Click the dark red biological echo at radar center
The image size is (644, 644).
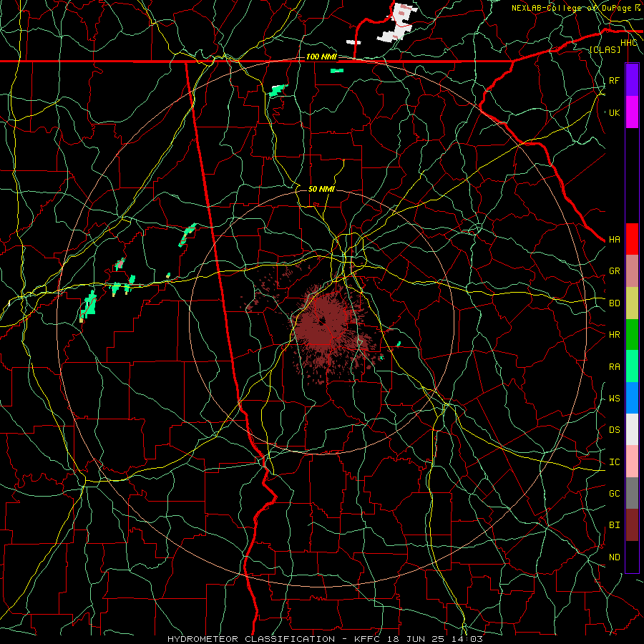323,324
